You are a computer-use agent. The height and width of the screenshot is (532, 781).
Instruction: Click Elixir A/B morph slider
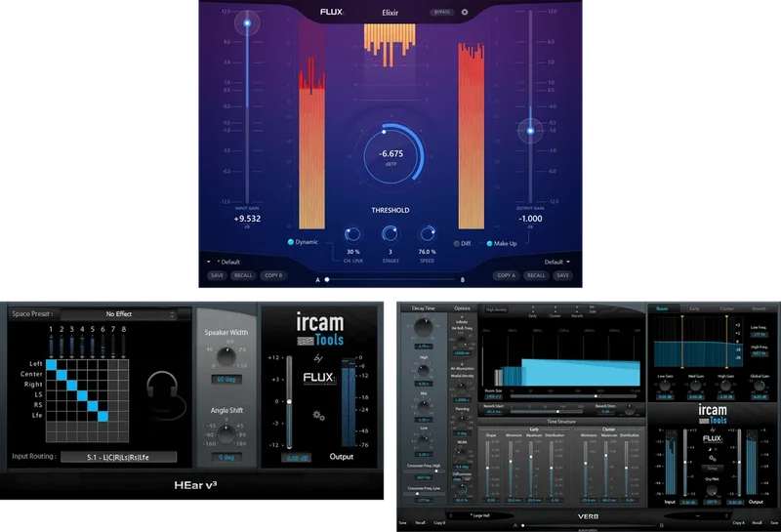[x=390, y=280]
